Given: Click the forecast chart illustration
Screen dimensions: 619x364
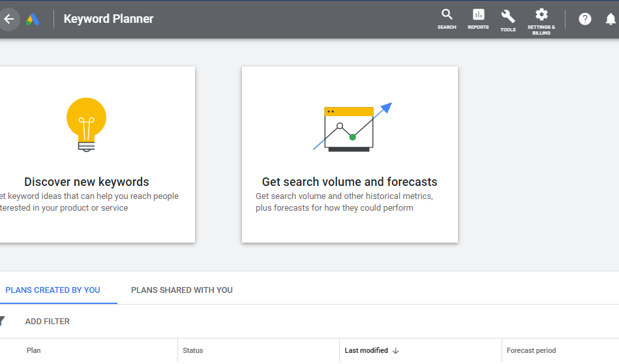Looking at the screenshot, I should click(x=352, y=127).
